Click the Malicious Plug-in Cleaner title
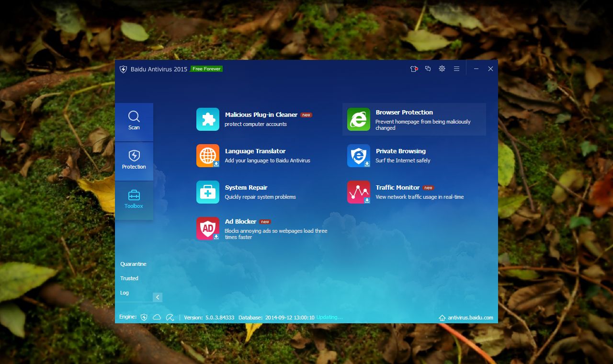This screenshot has width=613, height=364. point(261,115)
